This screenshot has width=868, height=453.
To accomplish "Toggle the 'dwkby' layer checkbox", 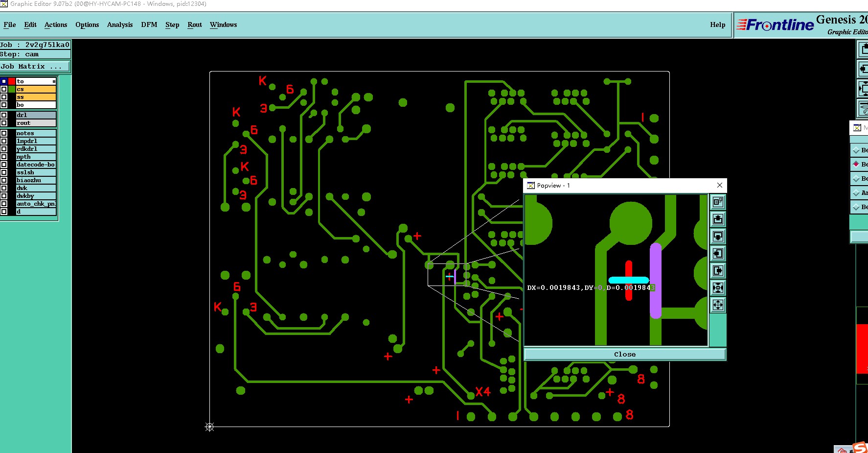I will tap(4, 196).
